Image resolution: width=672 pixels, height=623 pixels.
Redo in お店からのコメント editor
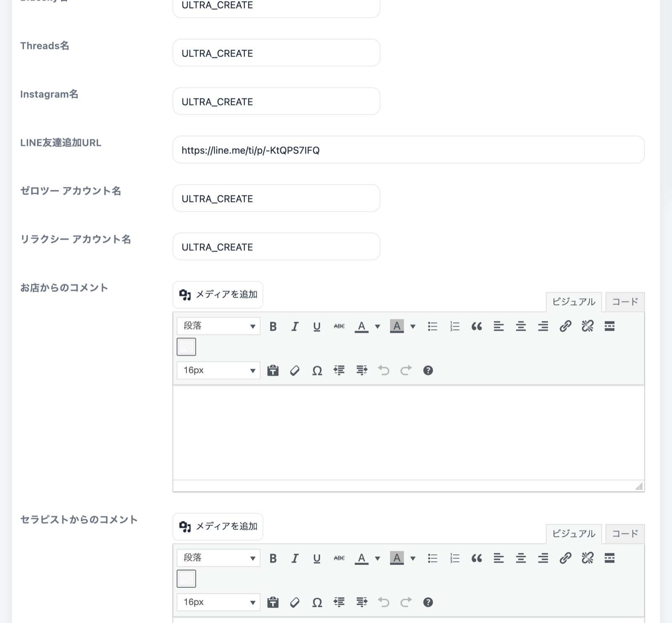point(406,370)
